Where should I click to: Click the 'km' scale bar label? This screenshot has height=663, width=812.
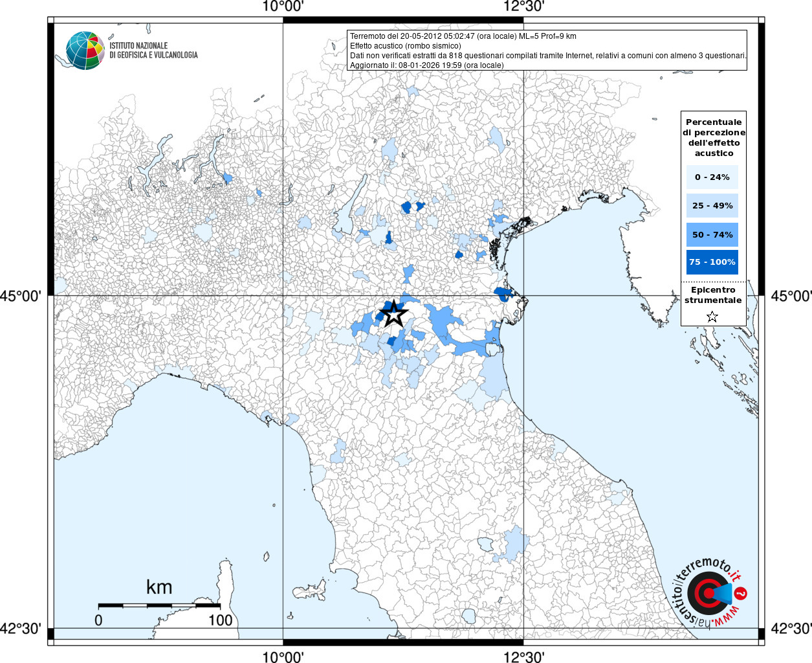(159, 587)
